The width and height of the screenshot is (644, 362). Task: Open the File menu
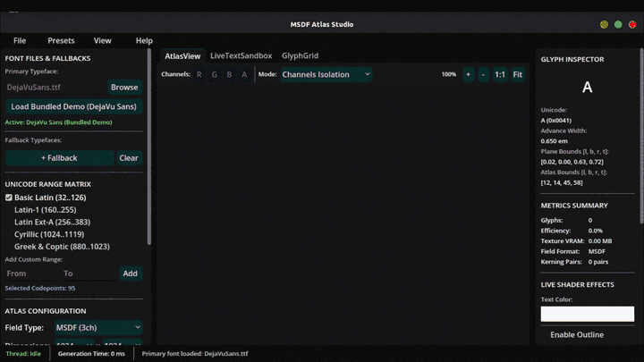(20, 40)
